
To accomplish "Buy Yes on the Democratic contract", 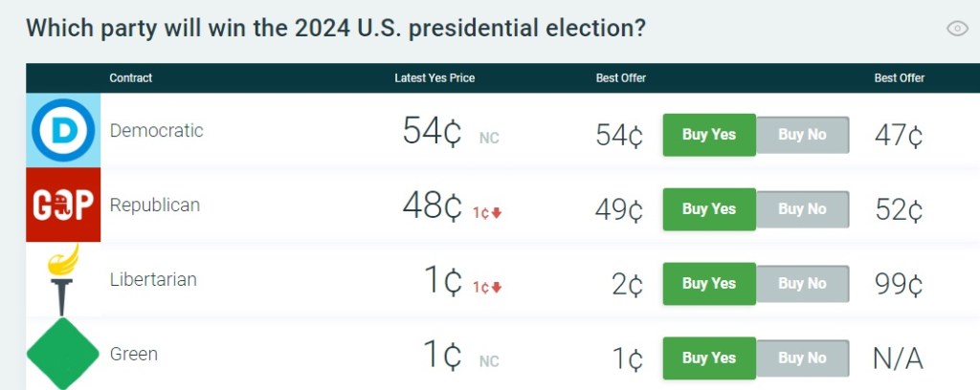I will 709,135.
